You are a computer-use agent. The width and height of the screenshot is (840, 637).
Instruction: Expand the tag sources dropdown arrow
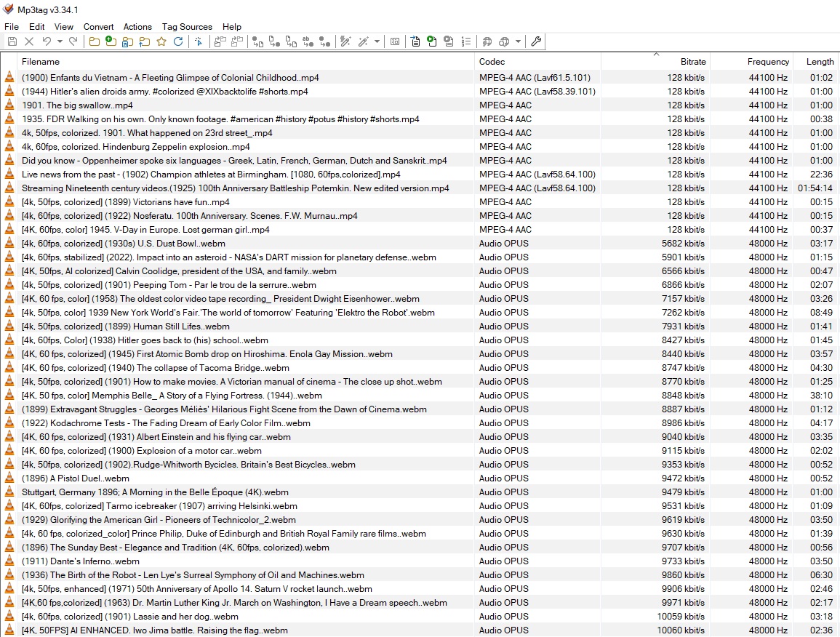point(518,41)
